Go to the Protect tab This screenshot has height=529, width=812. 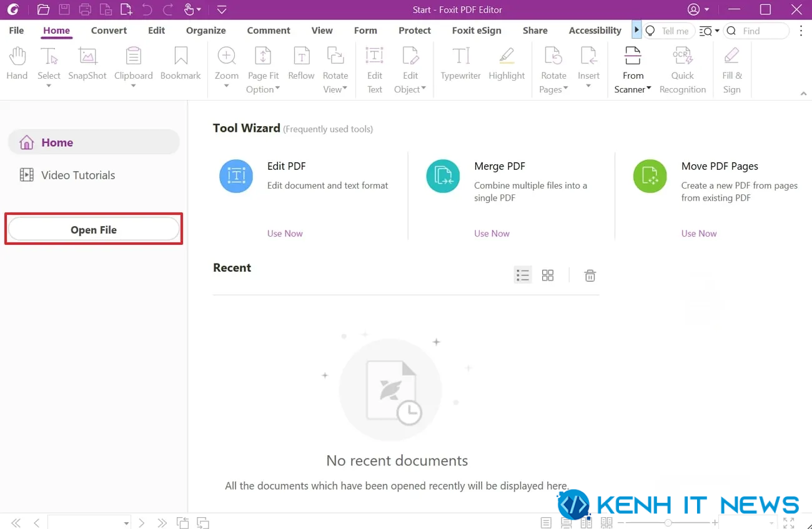(x=415, y=31)
